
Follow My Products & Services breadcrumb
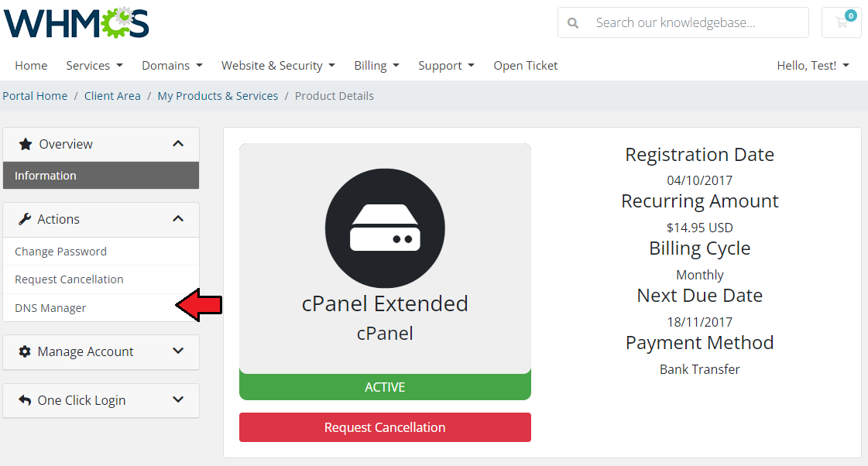(218, 96)
